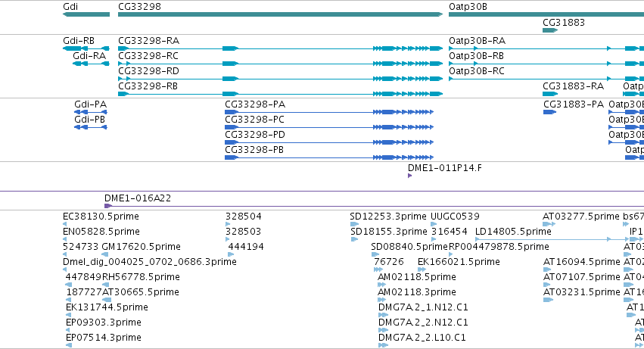Select the CG33298-RD transcript label
This screenshot has height=349, width=644.
point(148,71)
